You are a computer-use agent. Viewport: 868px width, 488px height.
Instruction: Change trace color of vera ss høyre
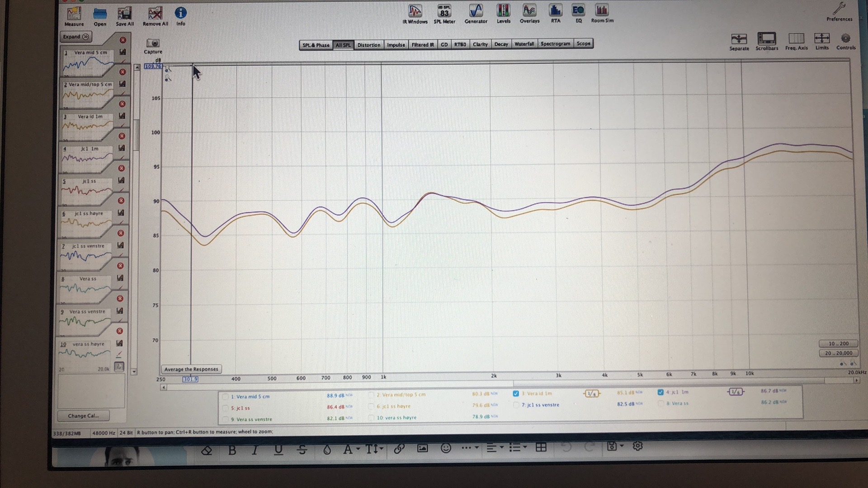pos(119,355)
